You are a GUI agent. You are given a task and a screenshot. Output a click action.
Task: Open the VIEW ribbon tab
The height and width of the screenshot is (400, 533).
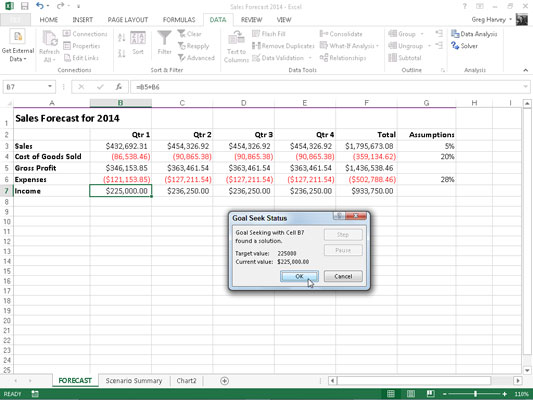(284, 20)
